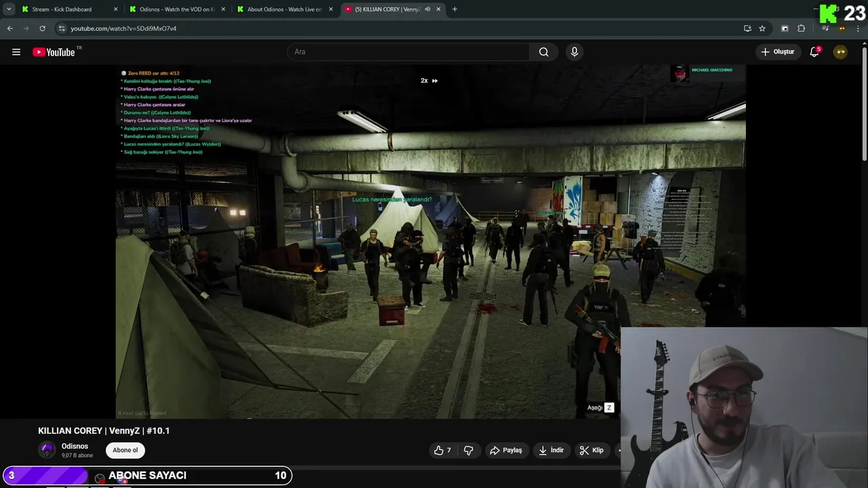Click the ABONE SAYACI progress bar

click(x=147, y=475)
